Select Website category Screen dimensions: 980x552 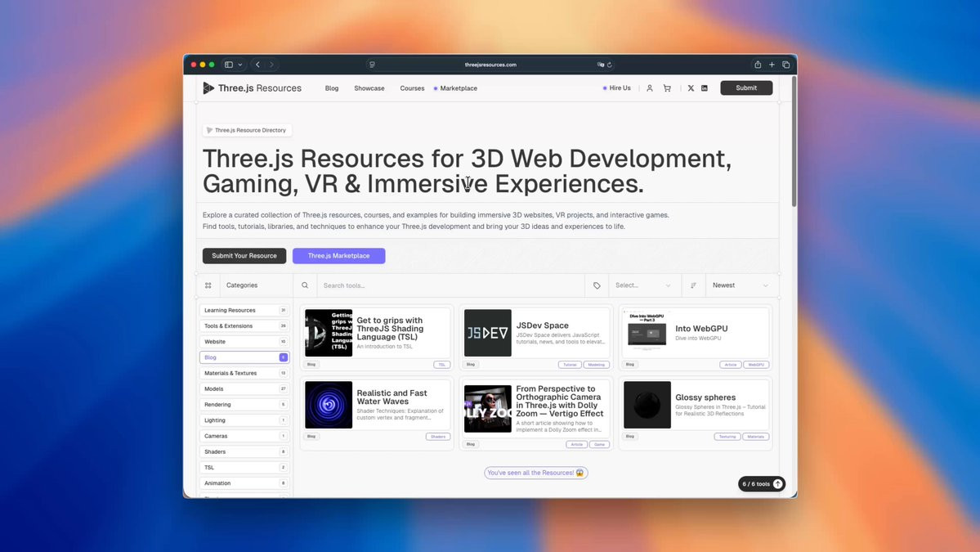(244, 341)
